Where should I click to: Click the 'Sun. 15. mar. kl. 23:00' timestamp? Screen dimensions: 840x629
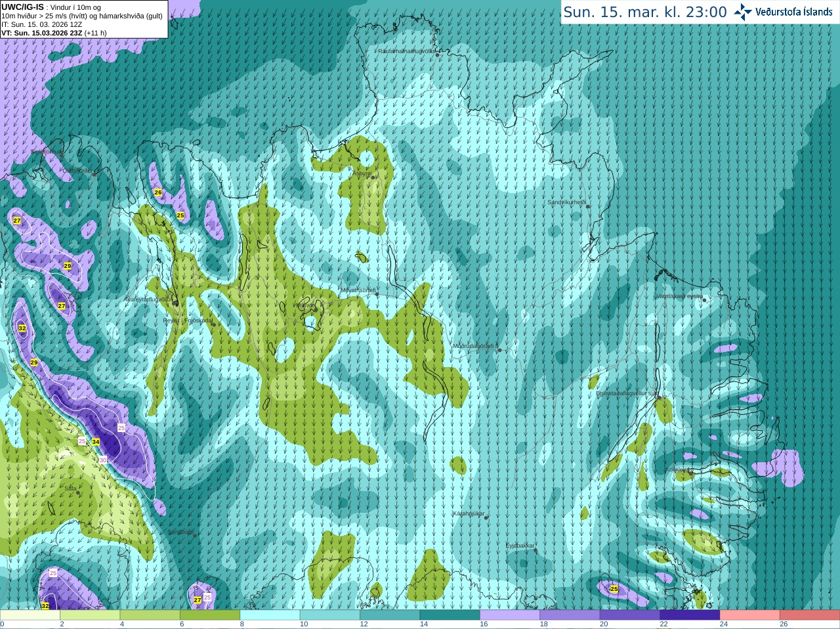[645, 12]
